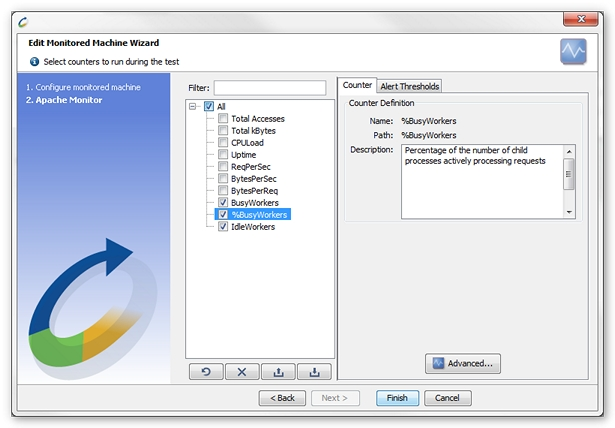615x428 pixels.
Task: Click the upload (export) arrow icon button
Action: (x=278, y=372)
